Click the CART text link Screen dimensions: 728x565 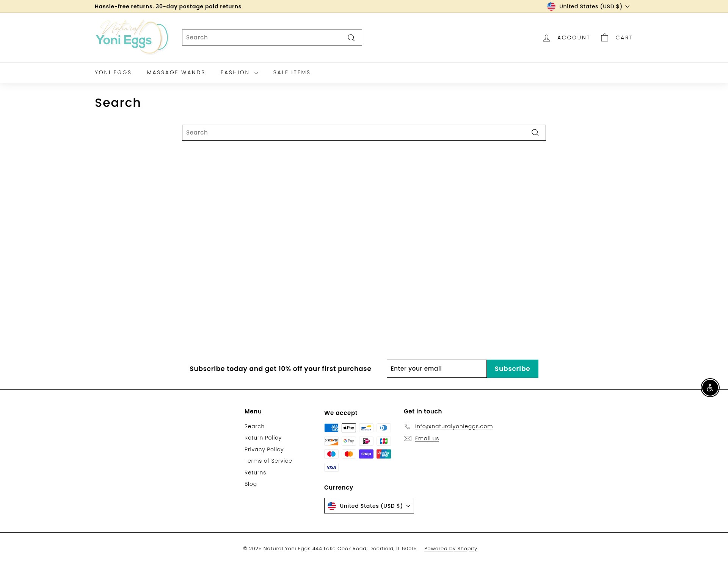pos(624,38)
